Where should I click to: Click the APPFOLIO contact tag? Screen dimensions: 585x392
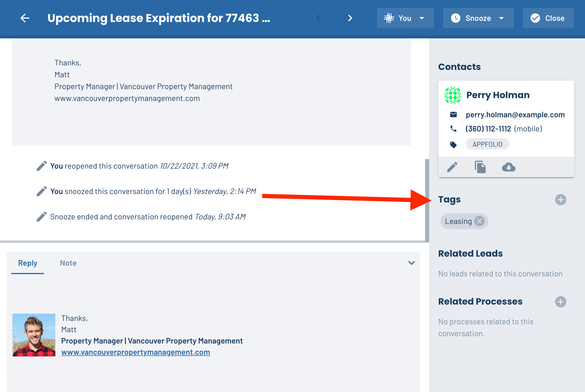488,144
